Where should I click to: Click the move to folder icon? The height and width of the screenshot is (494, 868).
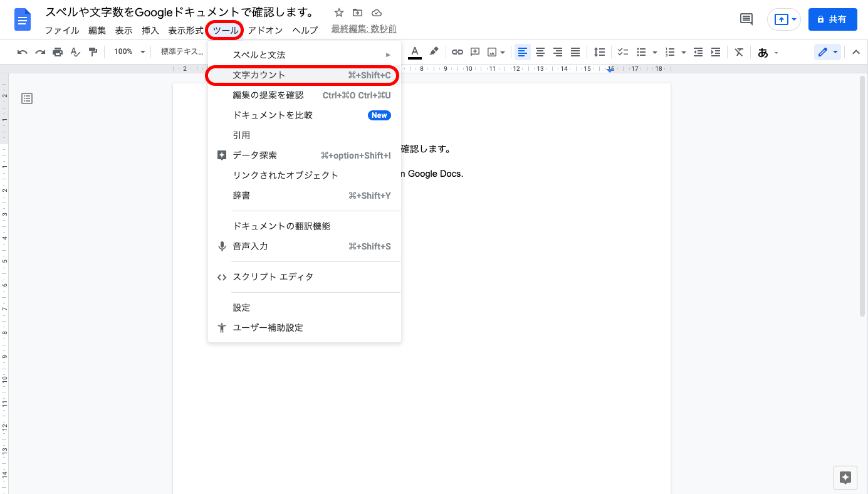[x=357, y=13]
